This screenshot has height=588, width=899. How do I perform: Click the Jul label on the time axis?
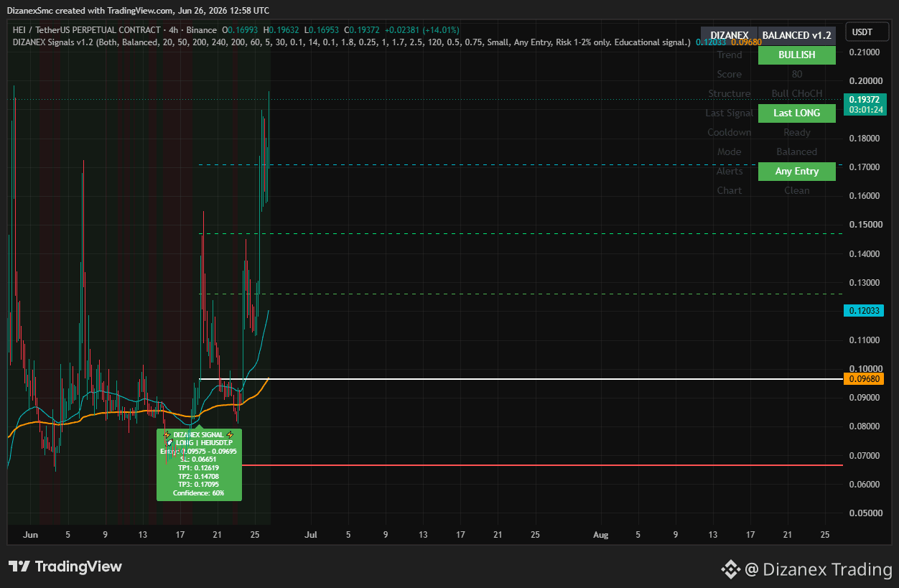click(x=311, y=535)
